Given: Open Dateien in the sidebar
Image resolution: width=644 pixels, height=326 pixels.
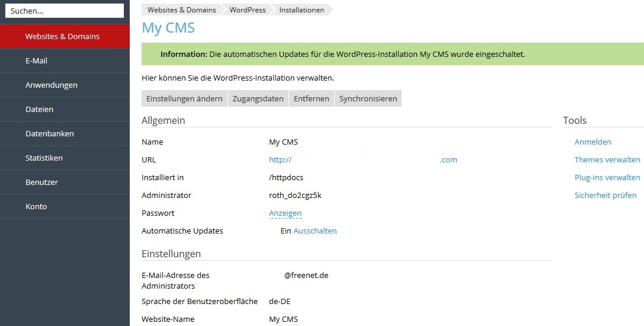Looking at the screenshot, I should (x=65, y=109).
